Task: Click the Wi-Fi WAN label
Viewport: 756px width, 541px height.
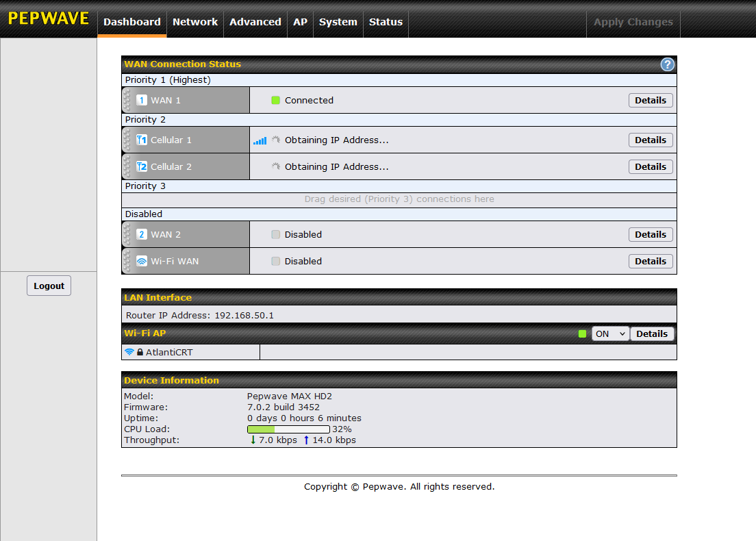Action: point(175,261)
